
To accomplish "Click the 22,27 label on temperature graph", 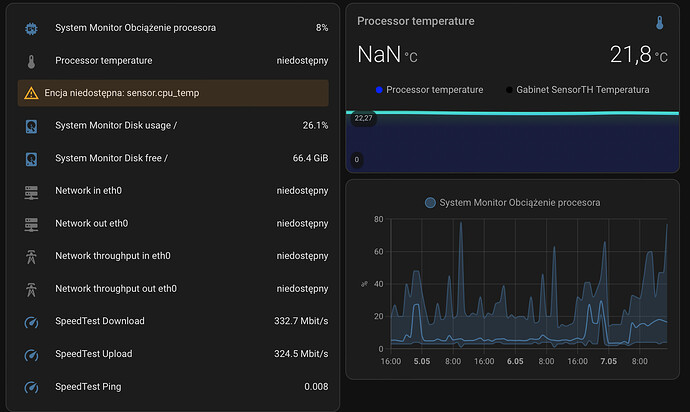I will click(363, 118).
